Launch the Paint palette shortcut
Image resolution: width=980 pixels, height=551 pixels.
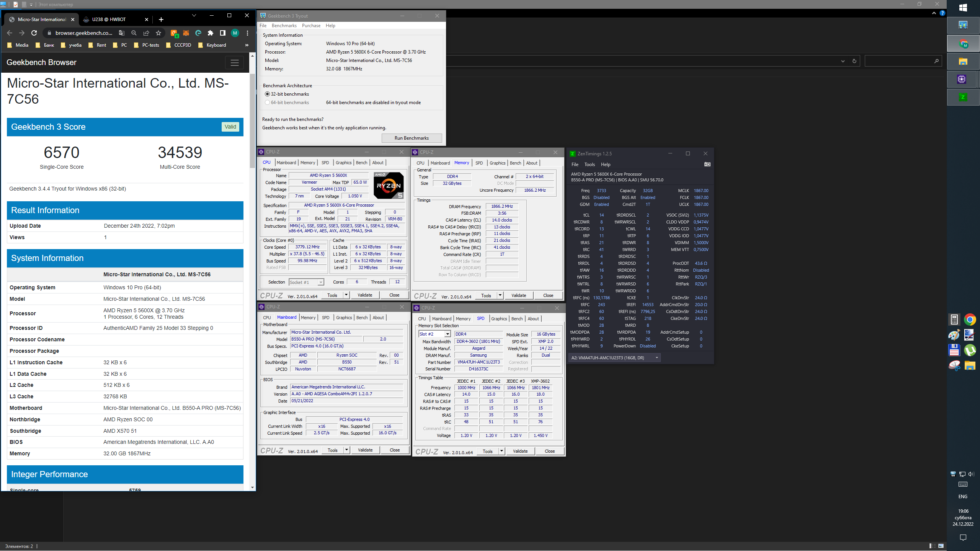(954, 335)
